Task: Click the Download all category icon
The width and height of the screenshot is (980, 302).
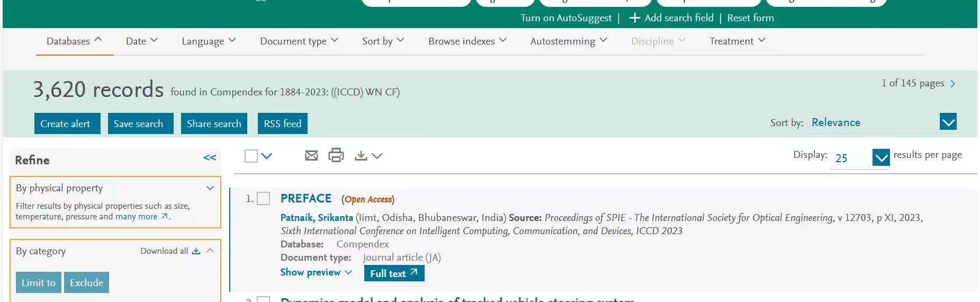Action: pos(196,251)
